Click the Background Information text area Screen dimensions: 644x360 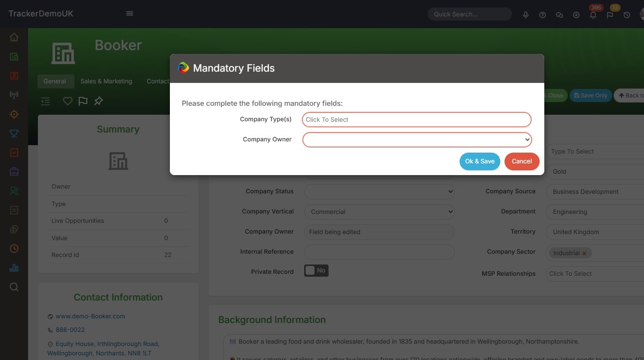434,347
